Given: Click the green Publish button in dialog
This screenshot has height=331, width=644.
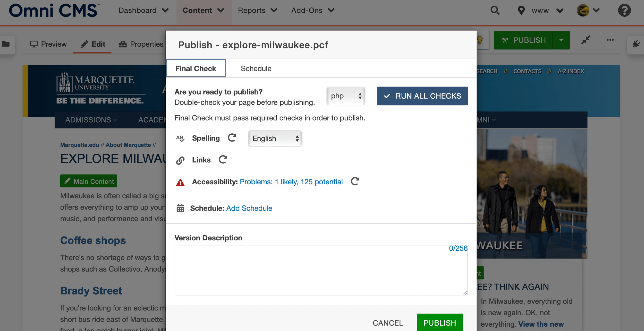Looking at the screenshot, I should click(x=440, y=323).
